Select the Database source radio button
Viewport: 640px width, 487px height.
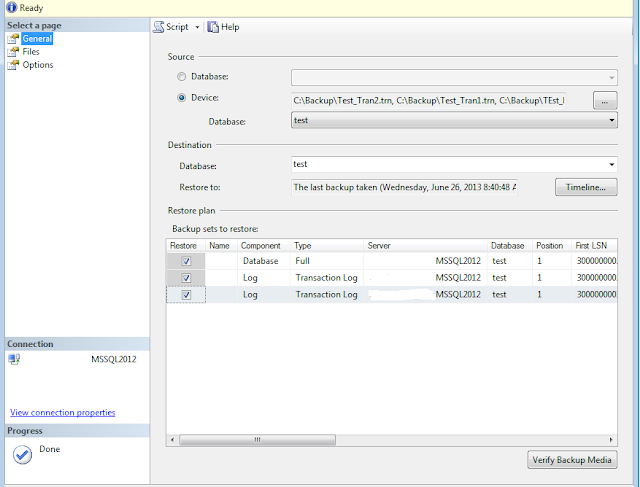[182, 76]
